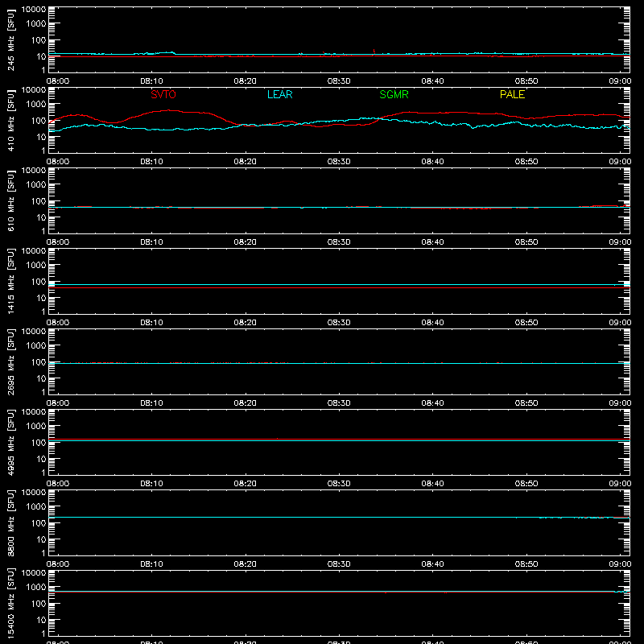Select the 2695 MHz [SFU] axis title
Viewport: 644px width, 644px height.
pyautogui.click(x=10, y=361)
